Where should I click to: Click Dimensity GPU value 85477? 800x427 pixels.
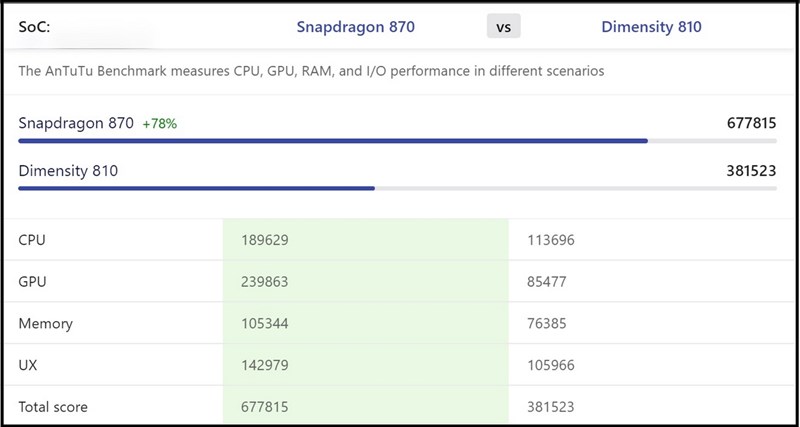547,282
